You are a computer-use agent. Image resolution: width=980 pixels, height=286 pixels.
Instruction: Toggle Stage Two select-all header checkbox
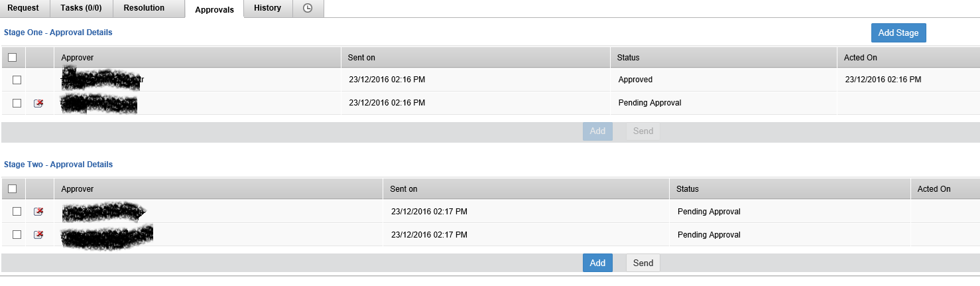pyautogui.click(x=12, y=189)
